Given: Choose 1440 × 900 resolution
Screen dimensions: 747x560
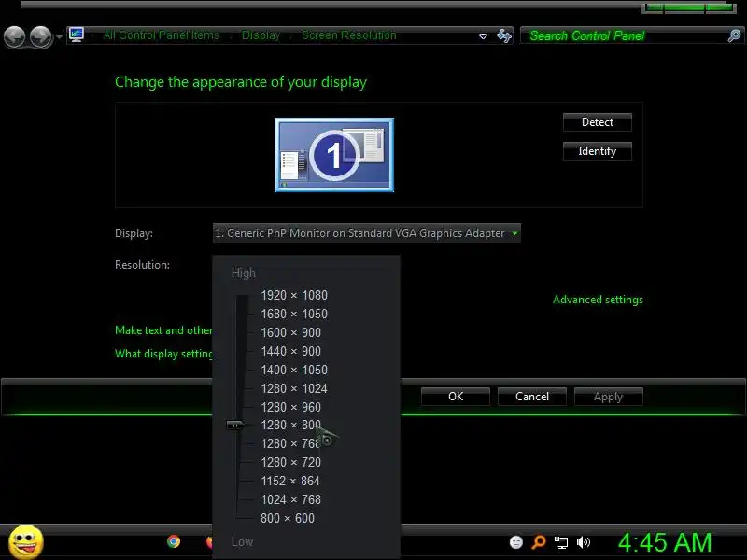Looking at the screenshot, I should [x=290, y=351].
